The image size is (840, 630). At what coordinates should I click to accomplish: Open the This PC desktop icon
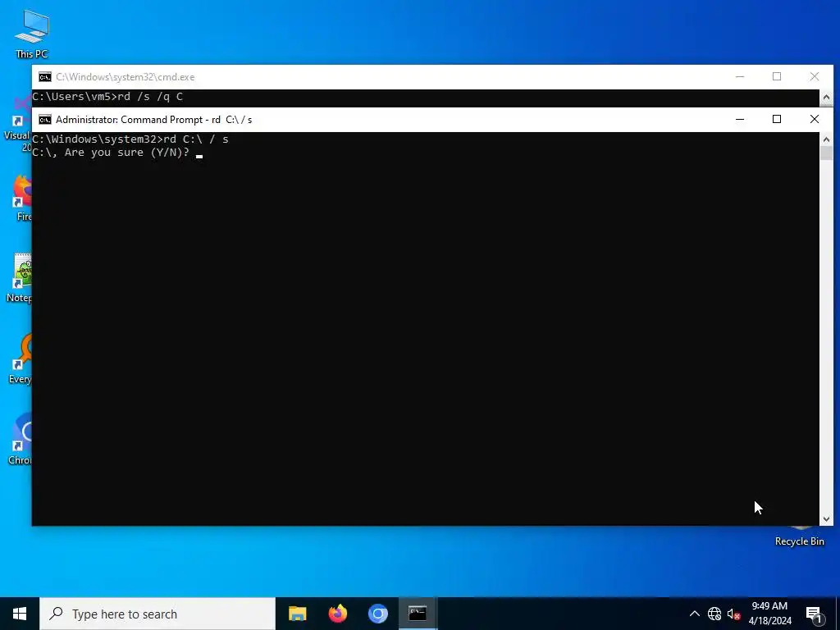point(32,33)
